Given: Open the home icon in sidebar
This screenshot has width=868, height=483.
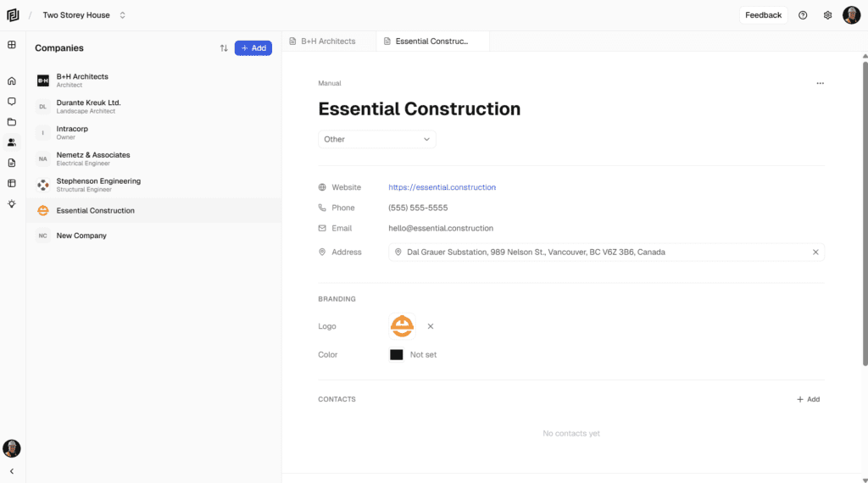Looking at the screenshot, I should [x=12, y=81].
